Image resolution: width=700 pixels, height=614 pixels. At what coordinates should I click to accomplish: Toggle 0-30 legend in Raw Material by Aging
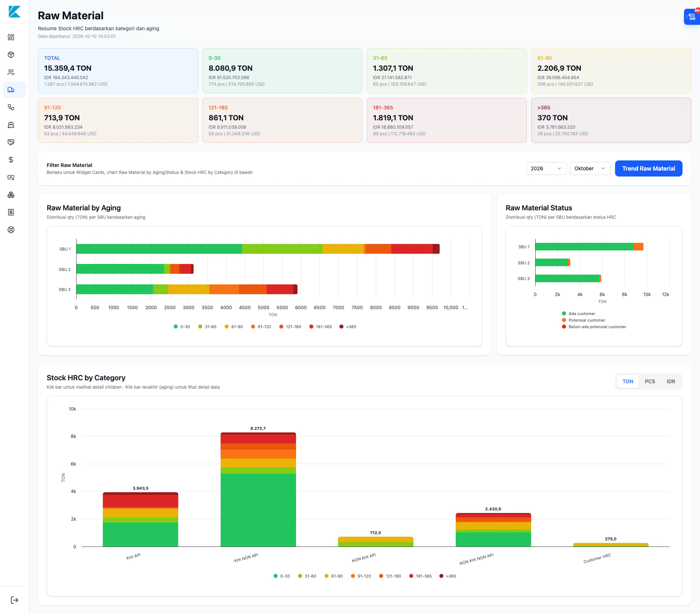[x=182, y=327]
